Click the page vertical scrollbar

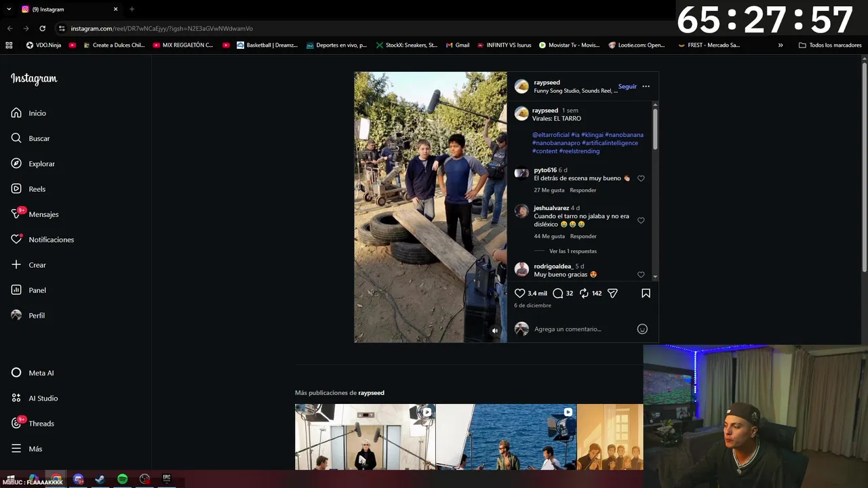[x=864, y=166]
